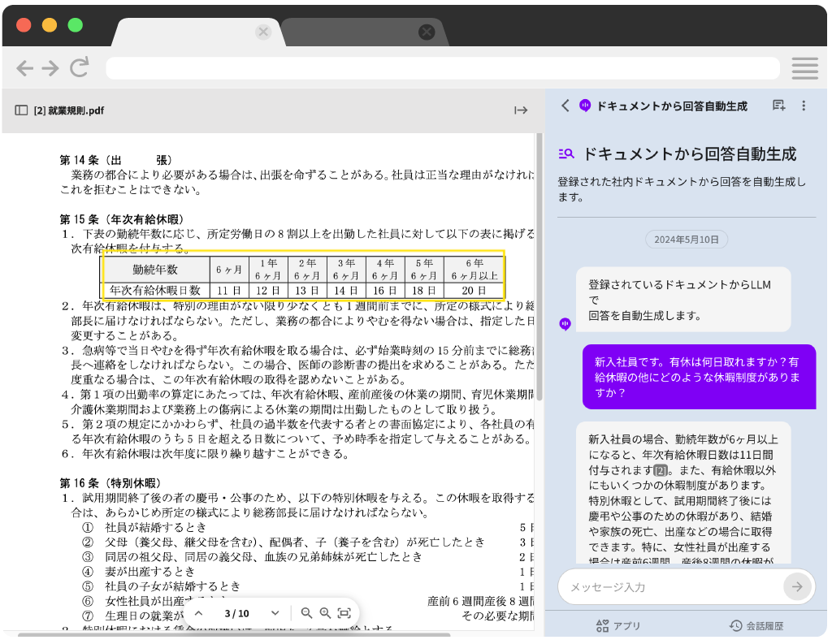Image resolution: width=832 pixels, height=644 pixels.
Task: Go to the next PDF page
Action: coord(275,613)
